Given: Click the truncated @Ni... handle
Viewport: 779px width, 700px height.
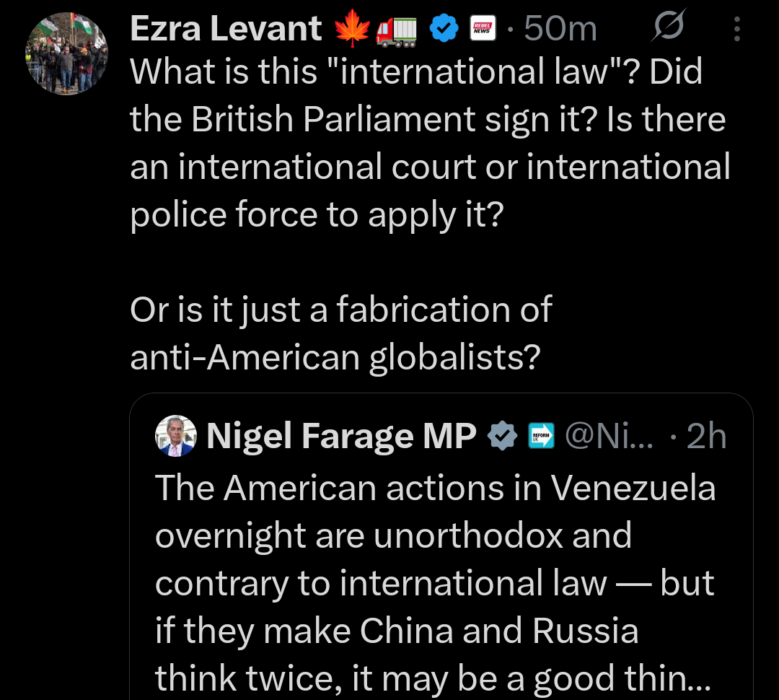Looking at the screenshot, I should (608, 436).
